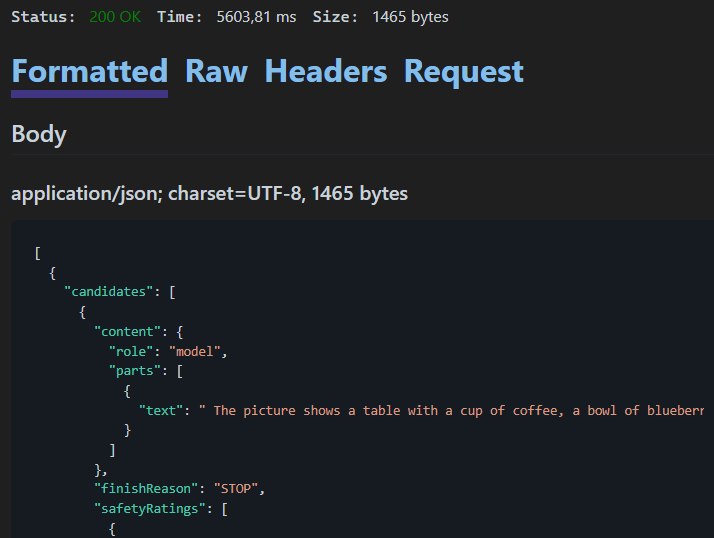Screen dimensions: 714x538
Task: Click the opening bracket of the JSON array
Action: click(x=37, y=253)
